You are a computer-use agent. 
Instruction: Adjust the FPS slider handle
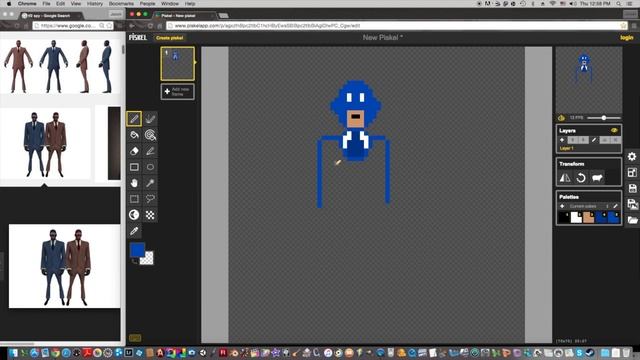(604, 118)
